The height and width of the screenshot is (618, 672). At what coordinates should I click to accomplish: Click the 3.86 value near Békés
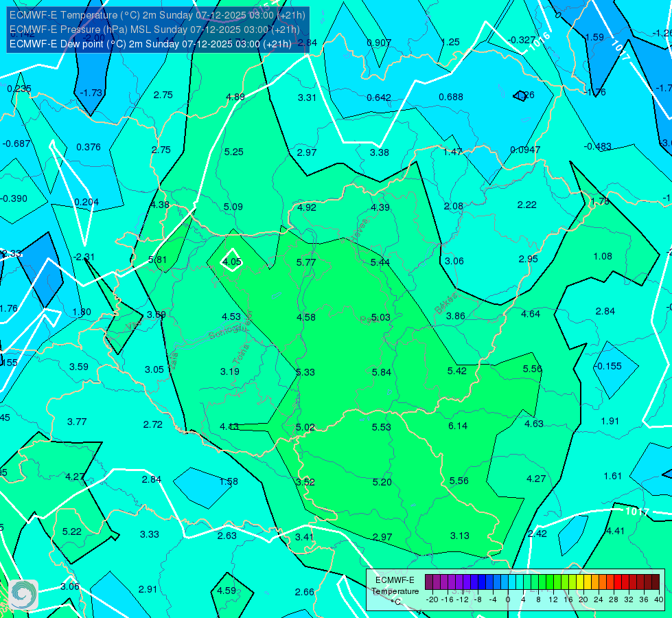pyautogui.click(x=456, y=316)
